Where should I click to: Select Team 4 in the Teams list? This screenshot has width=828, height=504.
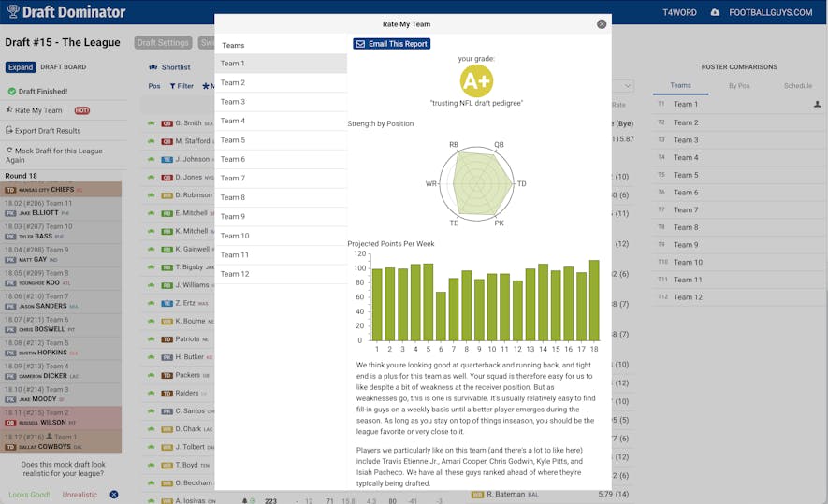click(281, 121)
